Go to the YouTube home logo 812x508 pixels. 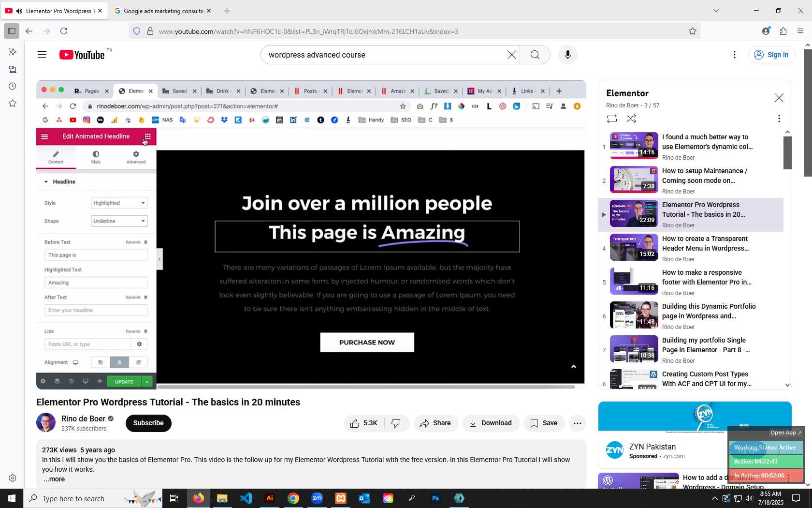[82, 55]
